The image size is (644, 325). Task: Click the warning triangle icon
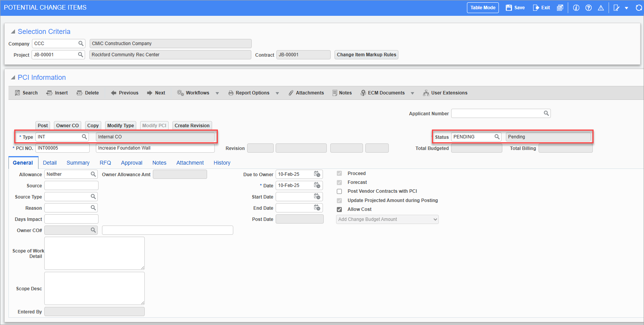[601, 8]
